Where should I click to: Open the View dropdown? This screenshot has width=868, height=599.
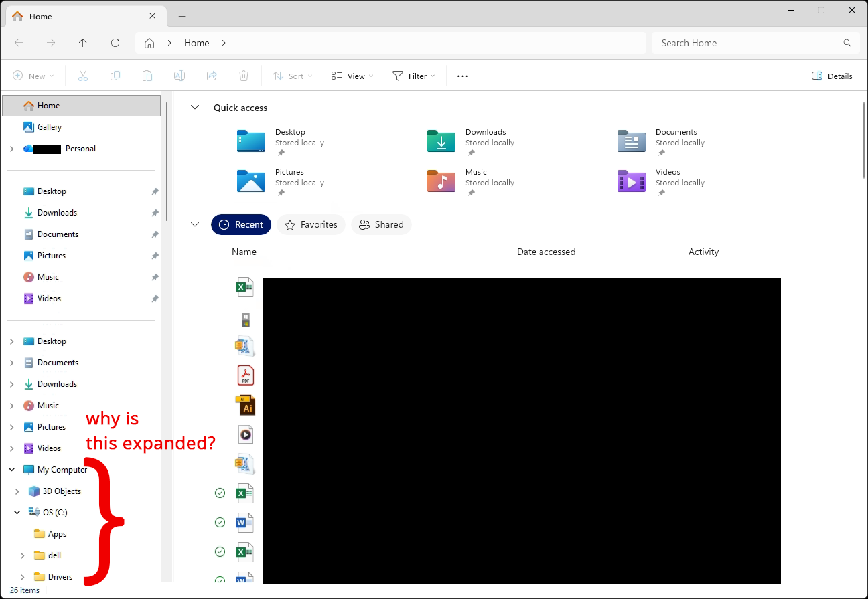[351, 76]
